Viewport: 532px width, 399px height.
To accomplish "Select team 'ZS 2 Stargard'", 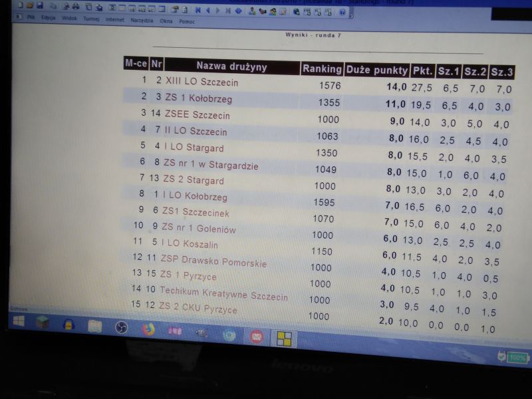I will pyautogui.click(x=194, y=180).
